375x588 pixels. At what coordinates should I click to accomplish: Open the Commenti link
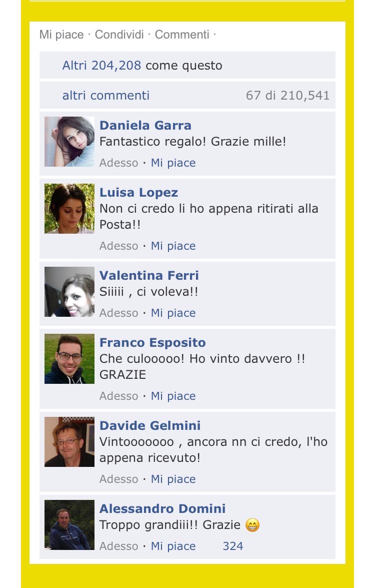click(x=182, y=35)
